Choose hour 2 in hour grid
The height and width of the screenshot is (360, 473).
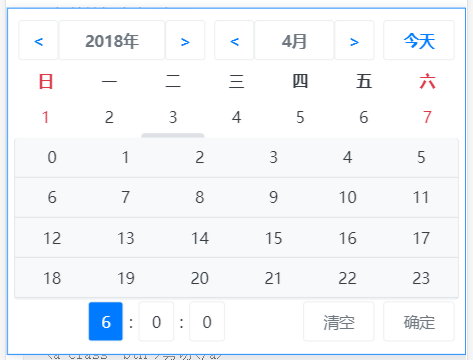point(200,157)
